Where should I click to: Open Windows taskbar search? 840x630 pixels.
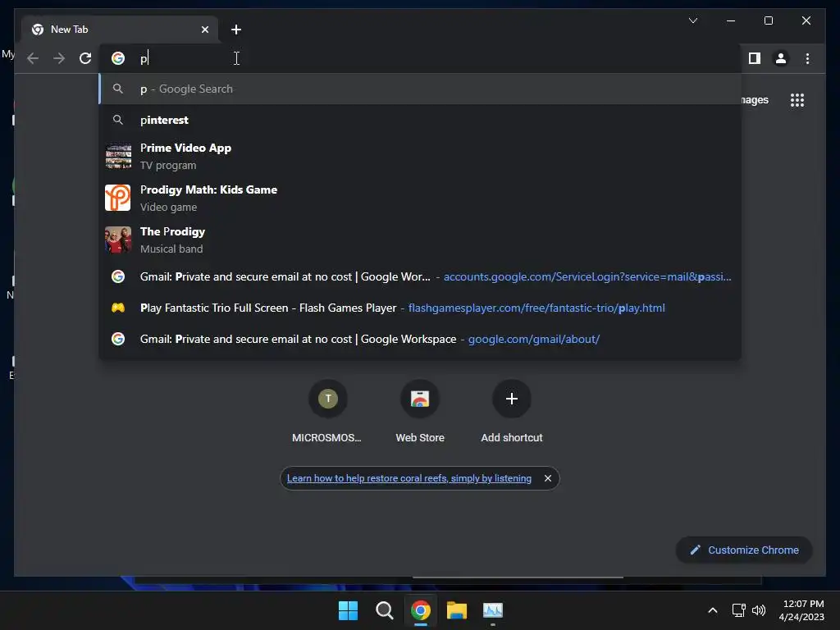point(384,610)
